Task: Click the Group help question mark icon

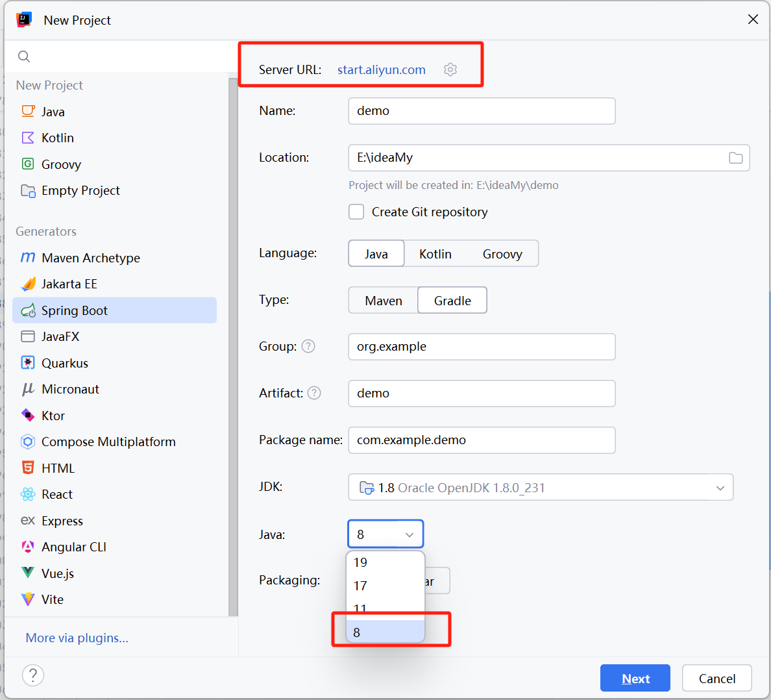Action: tap(308, 346)
